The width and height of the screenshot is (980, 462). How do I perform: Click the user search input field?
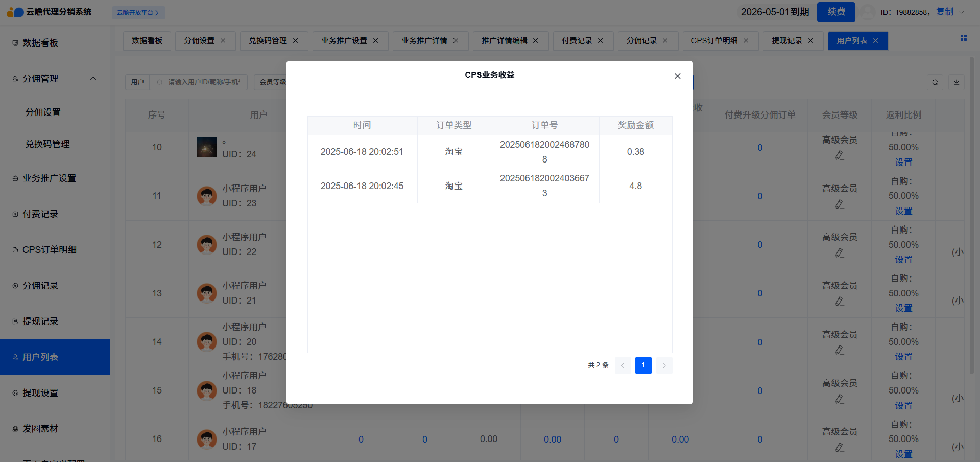(x=199, y=82)
